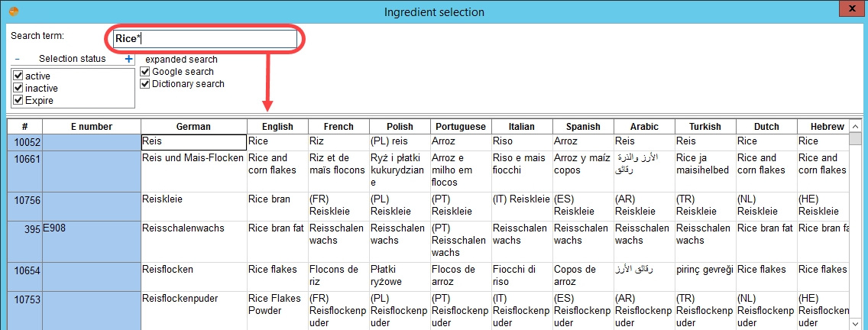Viewport: 868px width, 330px height.
Task: Click the table's vertical scrollbar thumb
Action: 855,137
